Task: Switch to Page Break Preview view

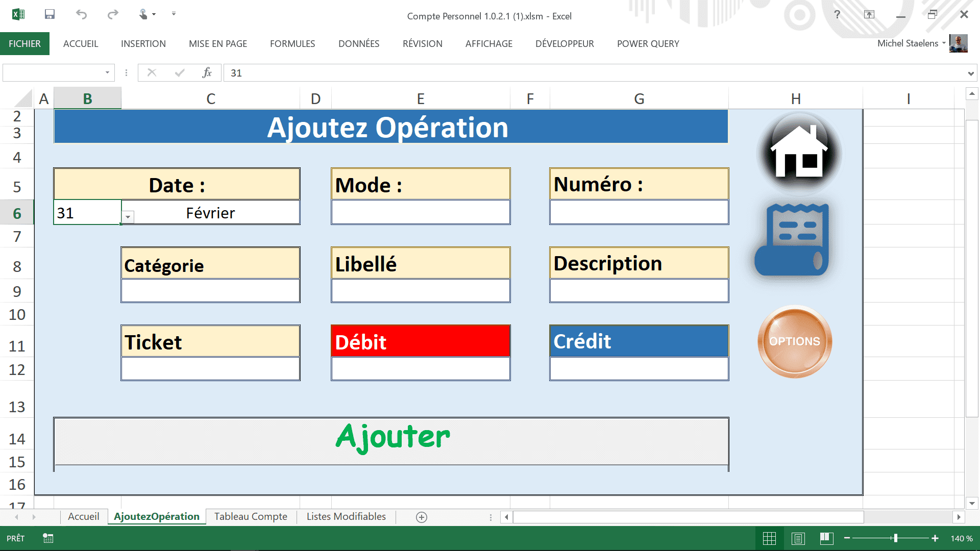Action: coord(827,538)
